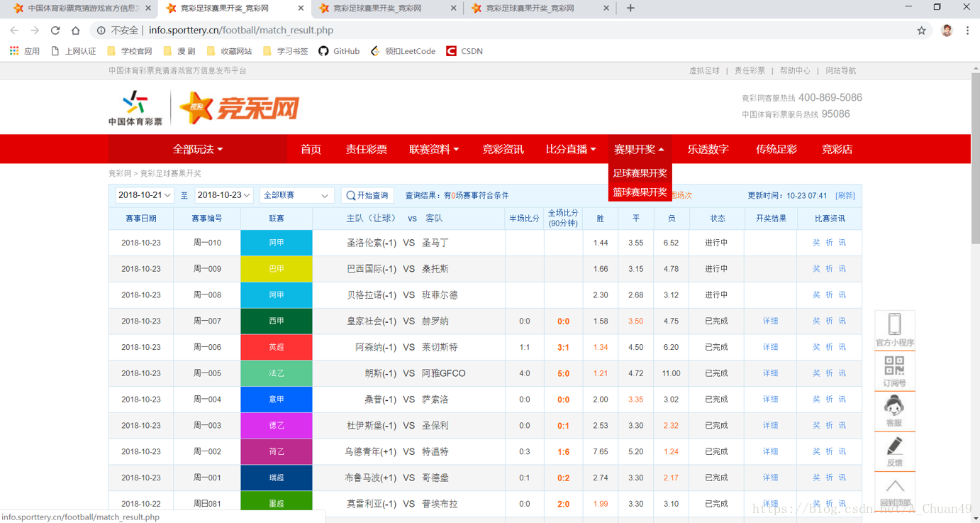
Task: Click 竞彩网 breadcrumb link
Action: point(120,173)
